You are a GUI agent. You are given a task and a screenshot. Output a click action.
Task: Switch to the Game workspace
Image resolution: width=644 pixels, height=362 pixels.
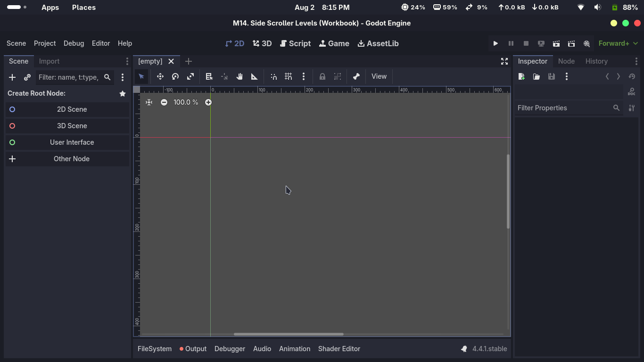pos(334,43)
